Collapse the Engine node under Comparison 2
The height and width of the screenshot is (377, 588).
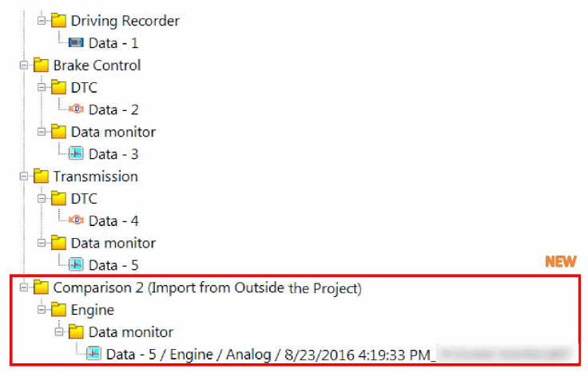click(42, 309)
